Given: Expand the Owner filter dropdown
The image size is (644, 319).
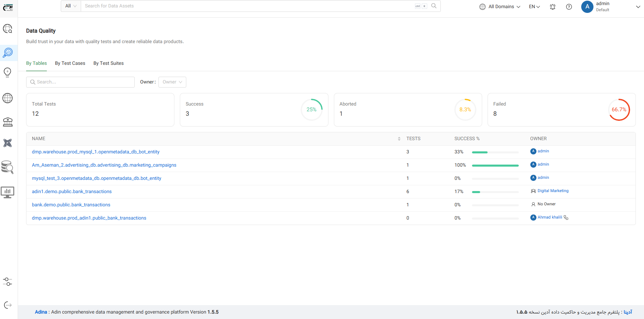Looking at the screenshot, I should (172, 82).
